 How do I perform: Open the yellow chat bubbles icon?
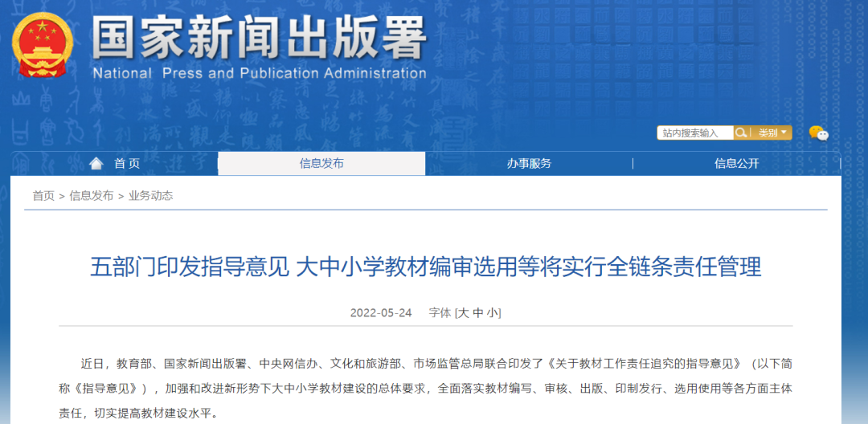[x=818, y=133]
